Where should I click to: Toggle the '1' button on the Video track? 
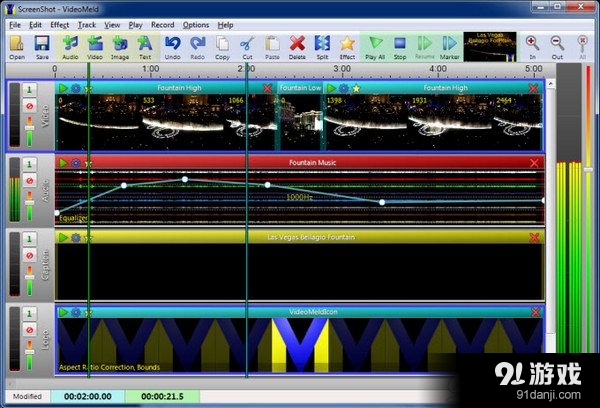(x=29, y=90)
